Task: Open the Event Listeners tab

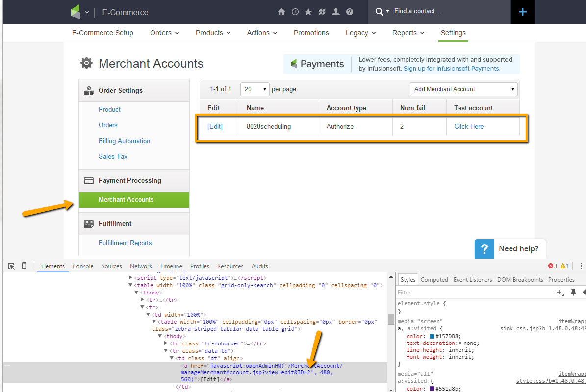Action: pyautogui.click(x=473, y=280)
